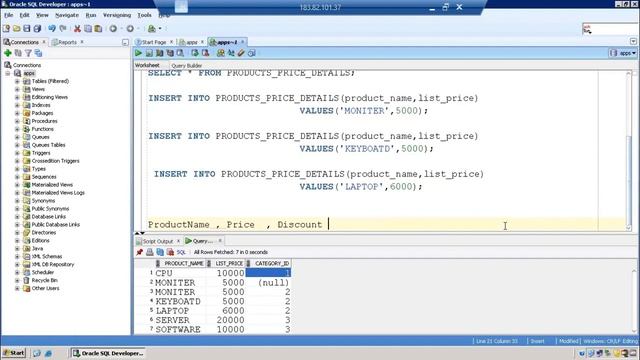Click the Run Script icon
640x360 pixels.
tap(149, 53)
